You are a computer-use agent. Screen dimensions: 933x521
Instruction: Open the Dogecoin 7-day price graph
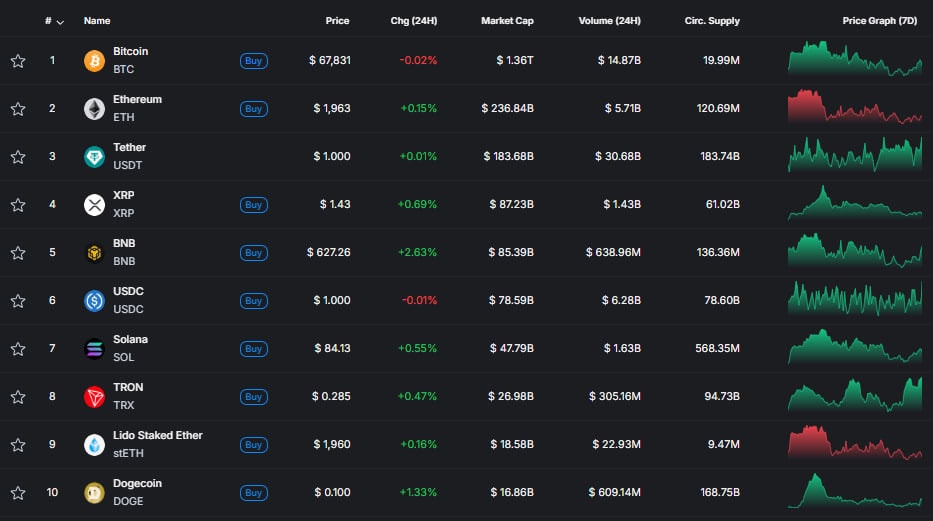pyautogui.click(x=855, y=491)
